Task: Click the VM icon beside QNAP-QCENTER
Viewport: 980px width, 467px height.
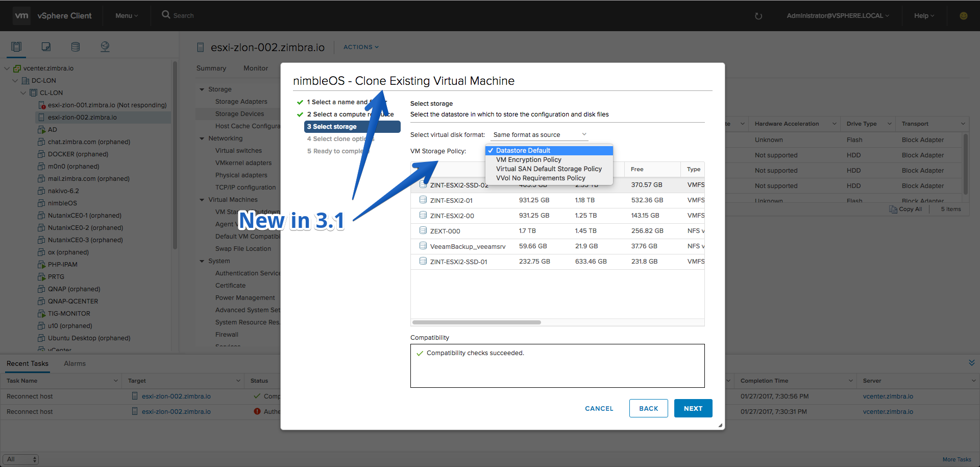Action: (x=41, y=301)
